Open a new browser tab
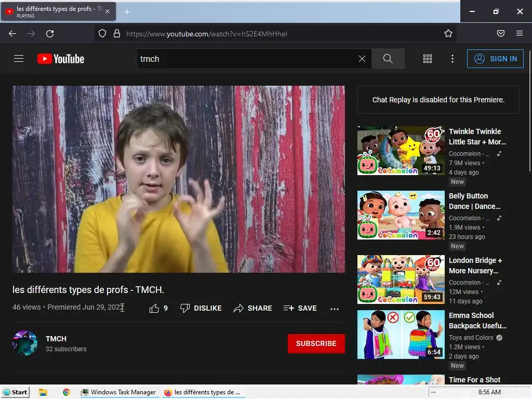Viewport: 532px width, 399px height. pos(127,12)
